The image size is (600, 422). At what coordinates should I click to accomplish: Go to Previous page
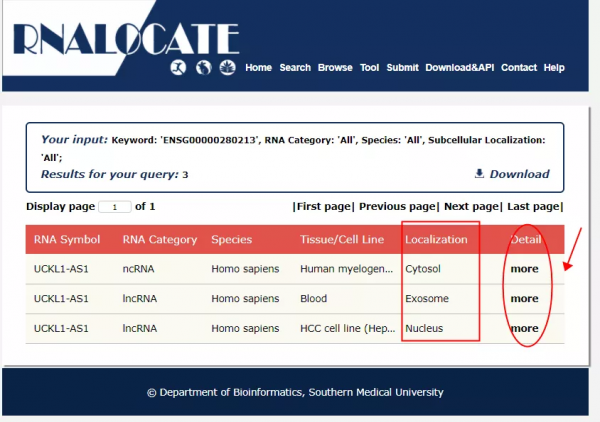click(399, 207)
